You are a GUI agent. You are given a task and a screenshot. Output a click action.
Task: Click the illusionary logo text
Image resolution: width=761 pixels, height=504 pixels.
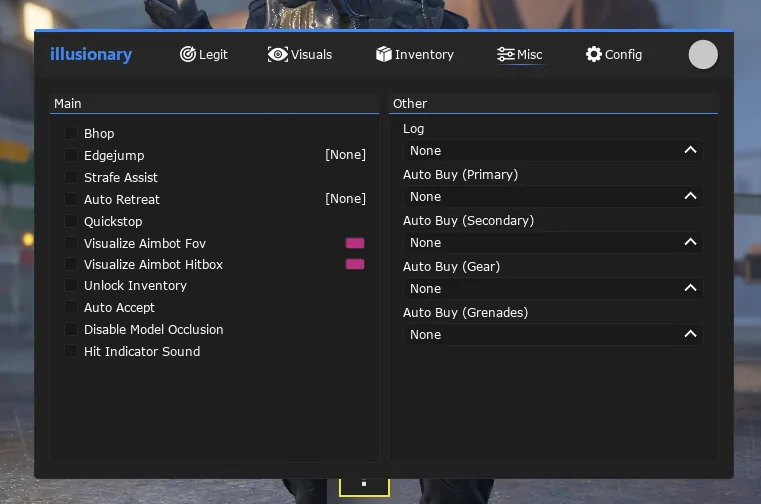[x=91, y=54]
